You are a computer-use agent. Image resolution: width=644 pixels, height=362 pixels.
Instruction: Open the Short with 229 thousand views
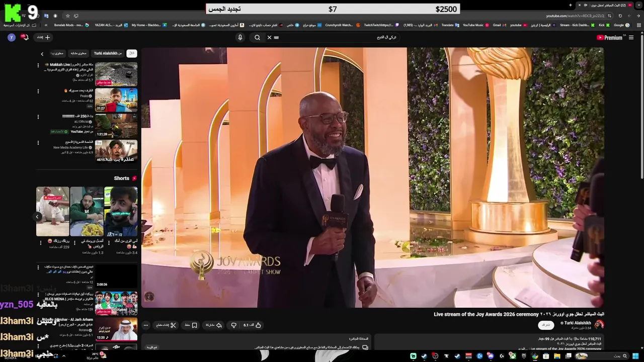52,211
